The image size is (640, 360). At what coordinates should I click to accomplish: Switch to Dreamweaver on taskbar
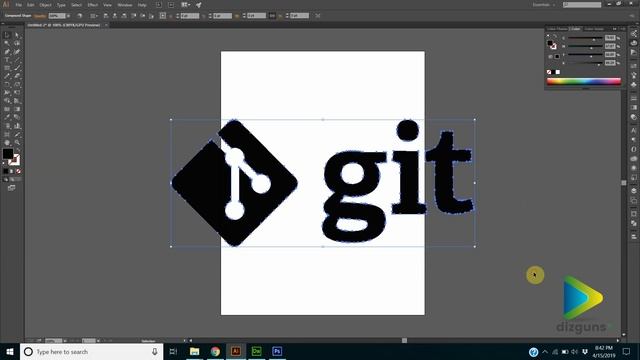pos(256,351)
